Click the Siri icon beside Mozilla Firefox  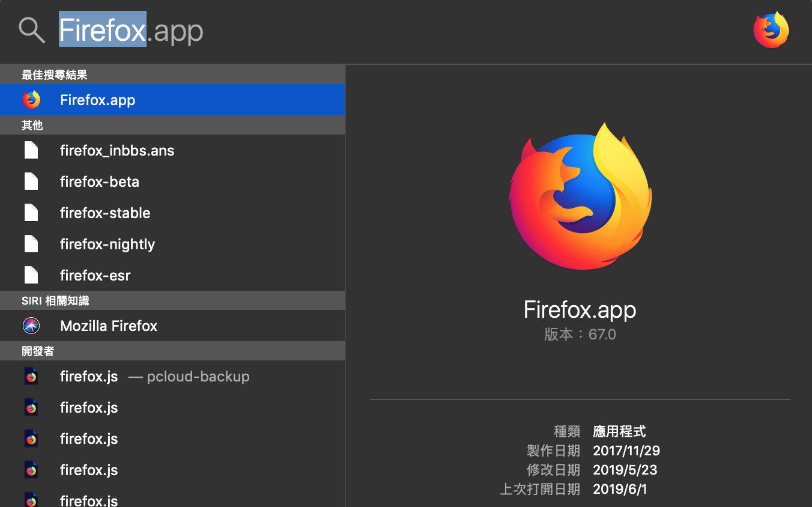(x=31, y=326)
